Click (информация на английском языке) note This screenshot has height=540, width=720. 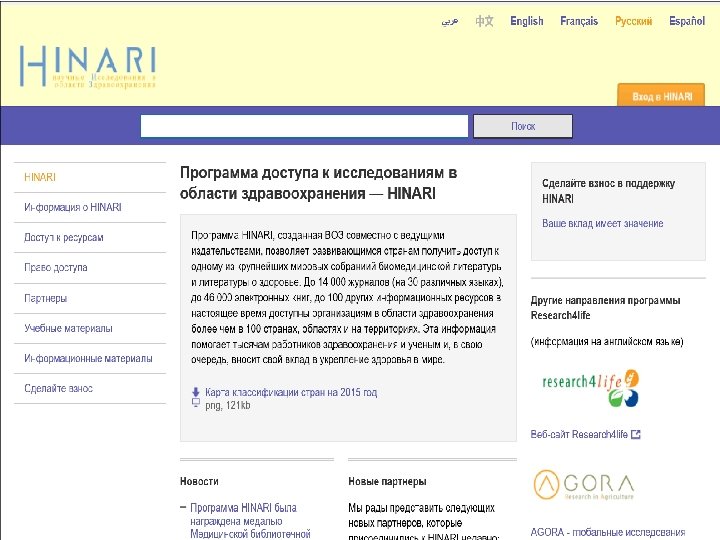click(607, 342)
